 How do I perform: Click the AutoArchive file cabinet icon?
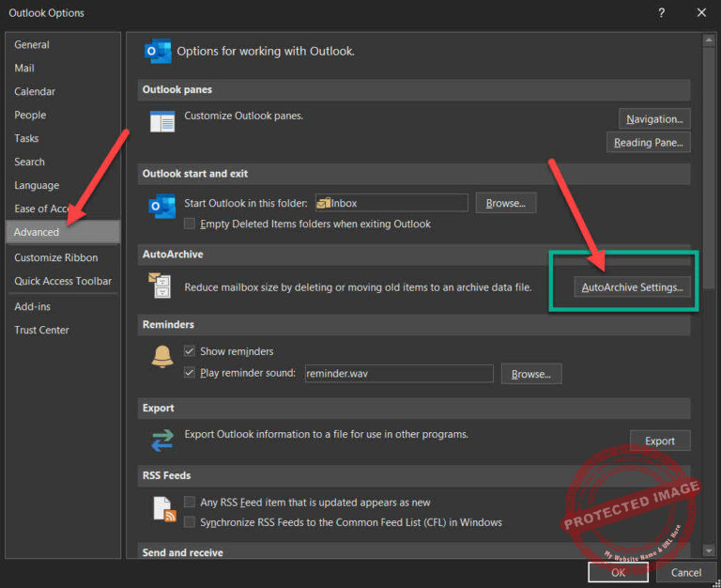pos(160,286)
